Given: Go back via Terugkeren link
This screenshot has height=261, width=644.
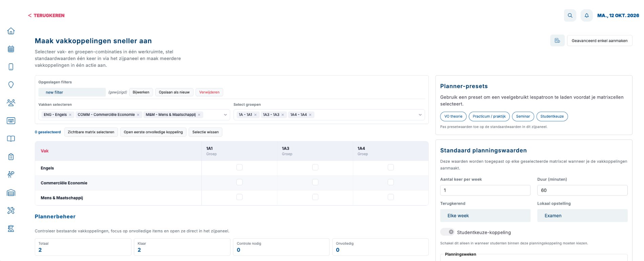Looking at the screenshot, I should point(46,16).
